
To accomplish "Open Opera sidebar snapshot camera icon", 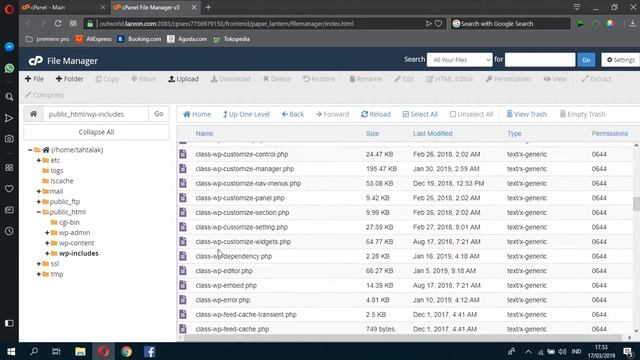I will tap(9, 139).
